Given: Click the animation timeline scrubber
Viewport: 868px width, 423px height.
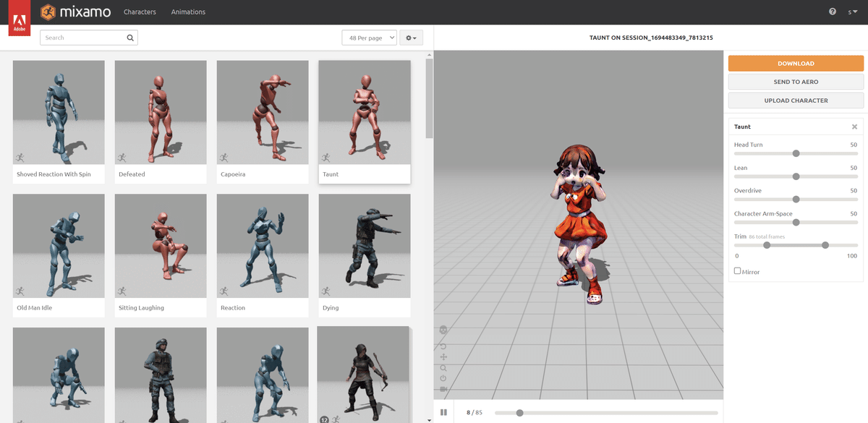Looking at the screenshot, I should click(519, 413).
